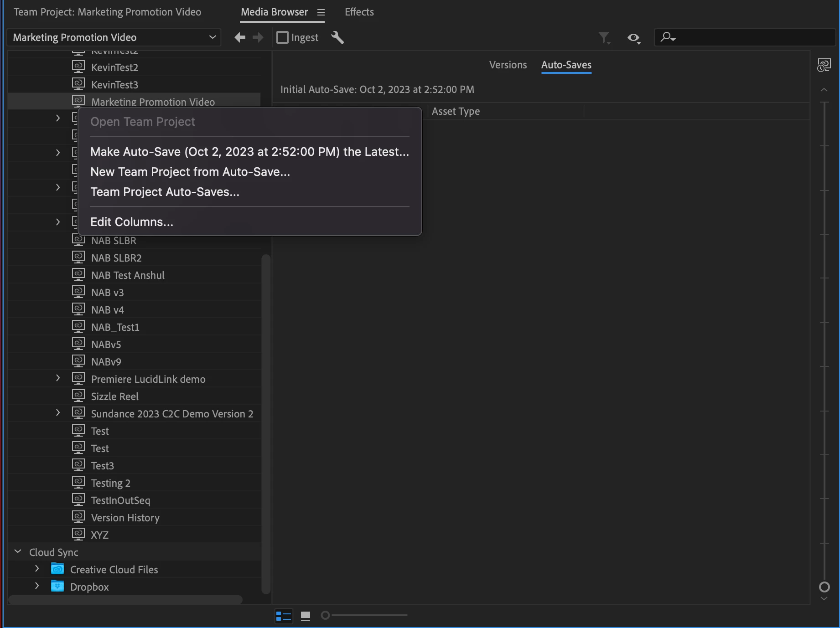Click the NABv9 project icon
Viewport: 840px width, 628px height.
tap(78, 361)
